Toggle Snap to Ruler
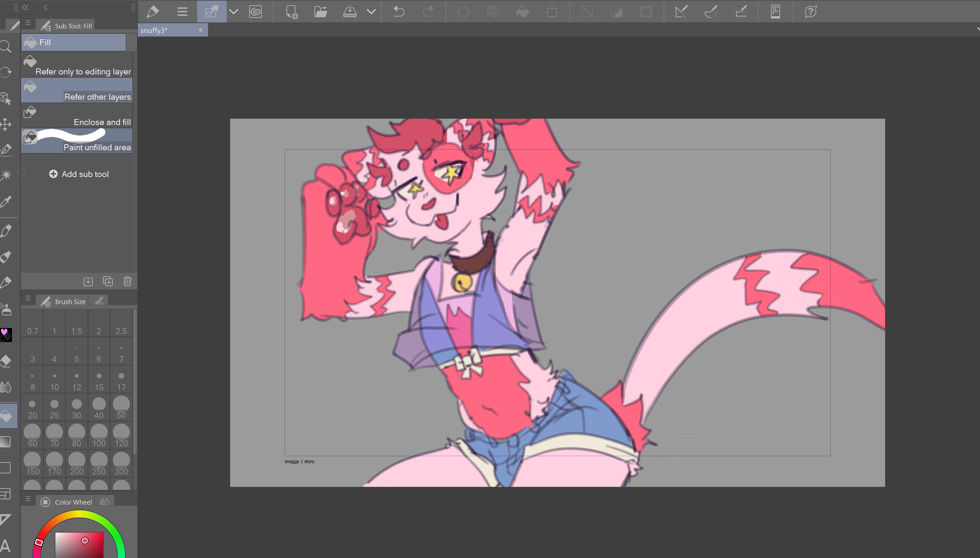The height and width of the screenshot is (558, 980). 681,12
